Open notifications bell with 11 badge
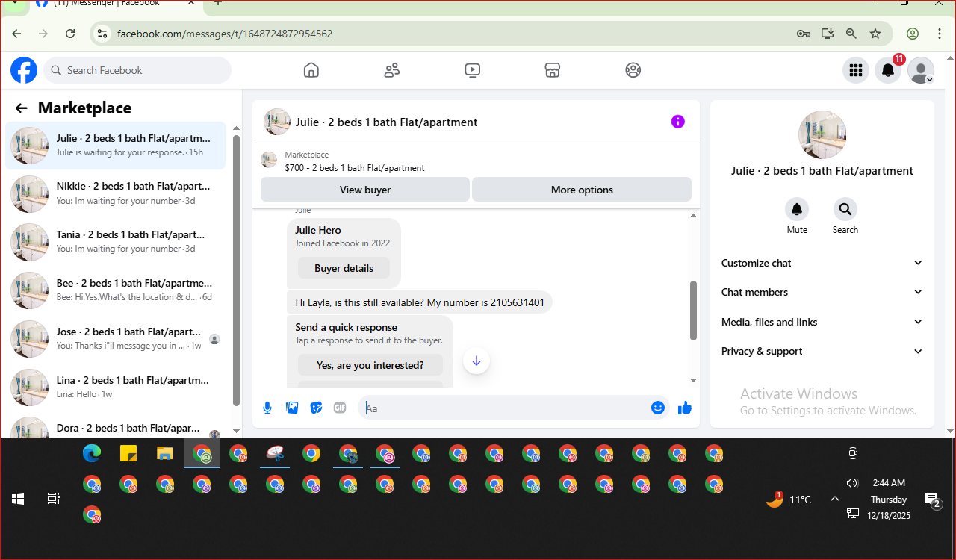 click(888, 70)
